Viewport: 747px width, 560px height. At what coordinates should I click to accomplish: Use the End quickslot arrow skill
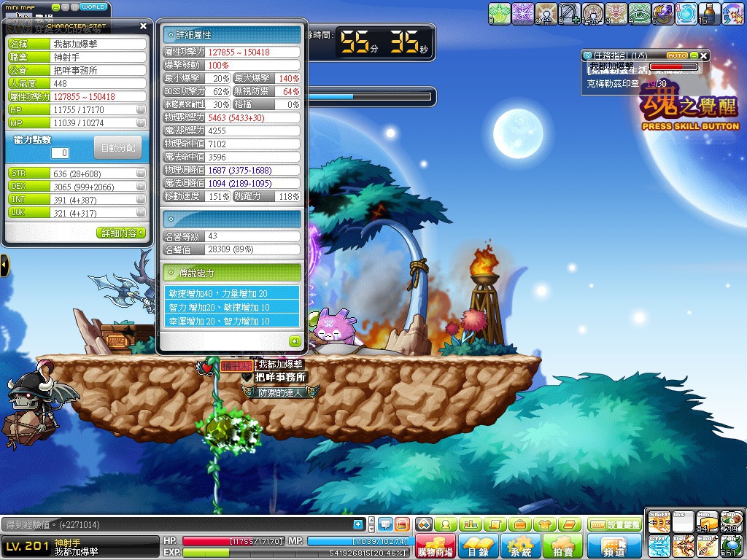[x=706, y=545]
